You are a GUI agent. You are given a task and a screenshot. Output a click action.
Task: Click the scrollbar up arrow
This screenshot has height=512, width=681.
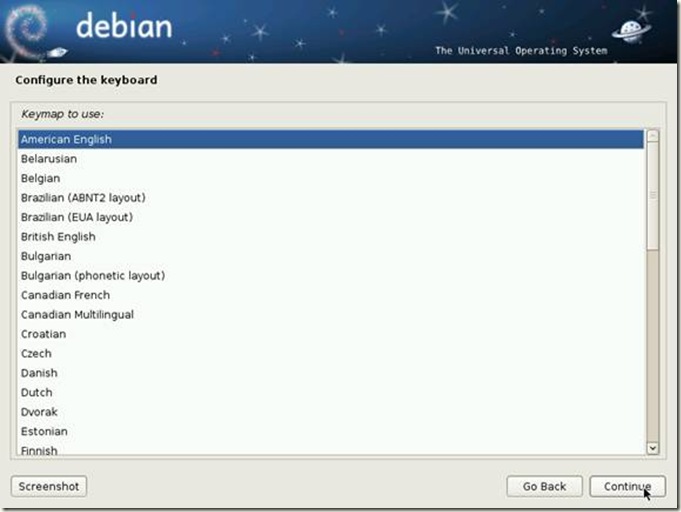click(652, 136)
